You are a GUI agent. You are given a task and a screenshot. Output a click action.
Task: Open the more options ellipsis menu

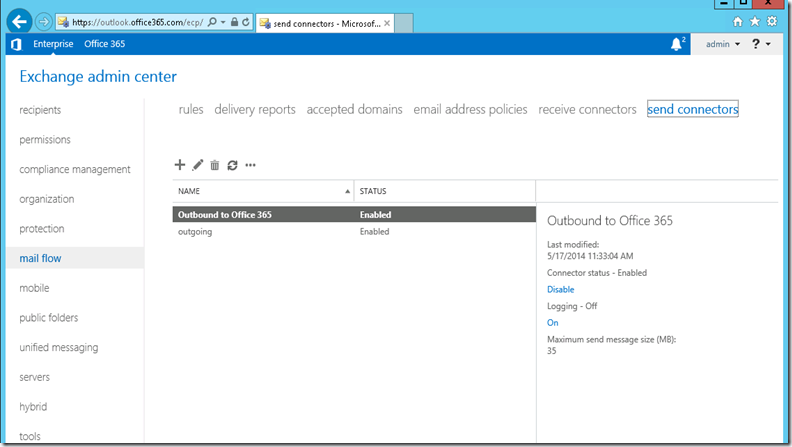click(251, 165)
